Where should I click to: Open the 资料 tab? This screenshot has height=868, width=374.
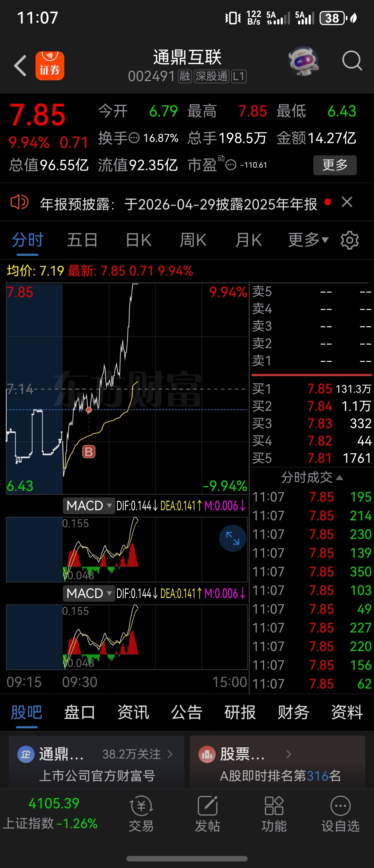tap(347, 713)
